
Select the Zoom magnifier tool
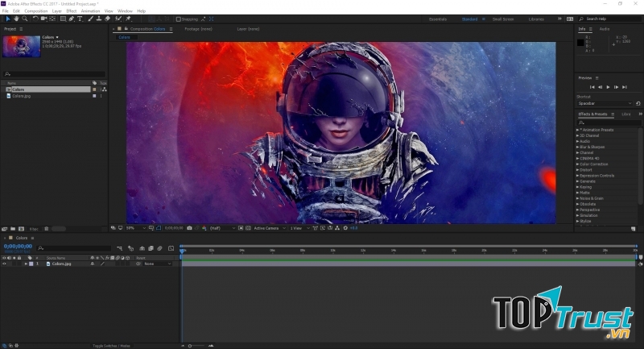(x=25, y=19)
